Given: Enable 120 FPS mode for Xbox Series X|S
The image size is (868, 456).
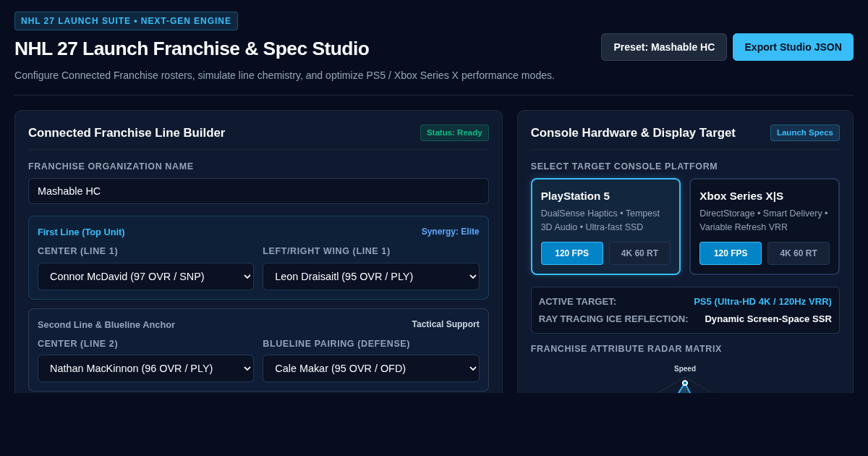Looking at the screenshot, I should click(731, 253).
